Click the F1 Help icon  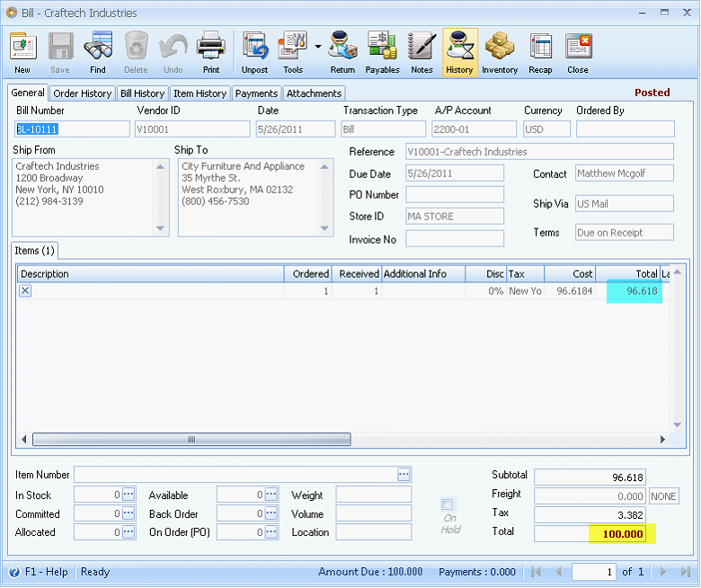point(14,572)
